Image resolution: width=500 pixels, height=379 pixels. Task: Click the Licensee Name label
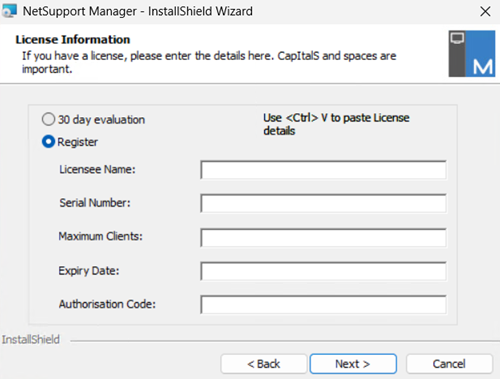tap(97, 169)
